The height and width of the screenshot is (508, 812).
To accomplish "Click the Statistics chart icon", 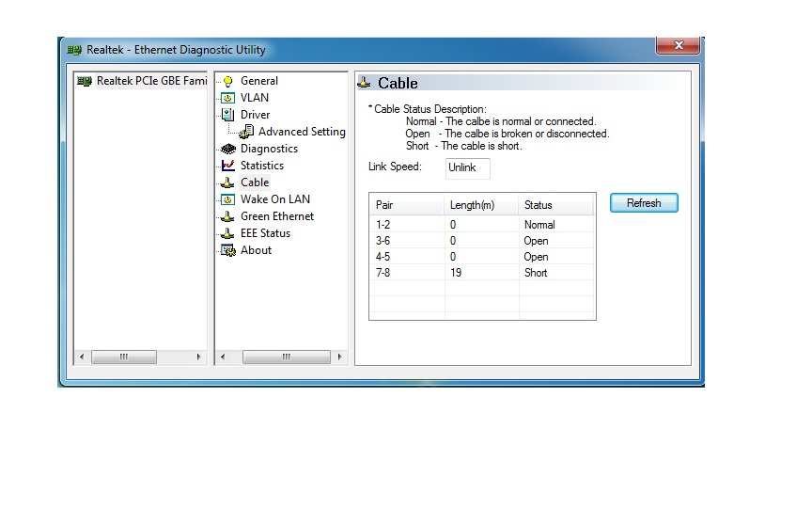I will pyautogui.click(x=227, y=166).
